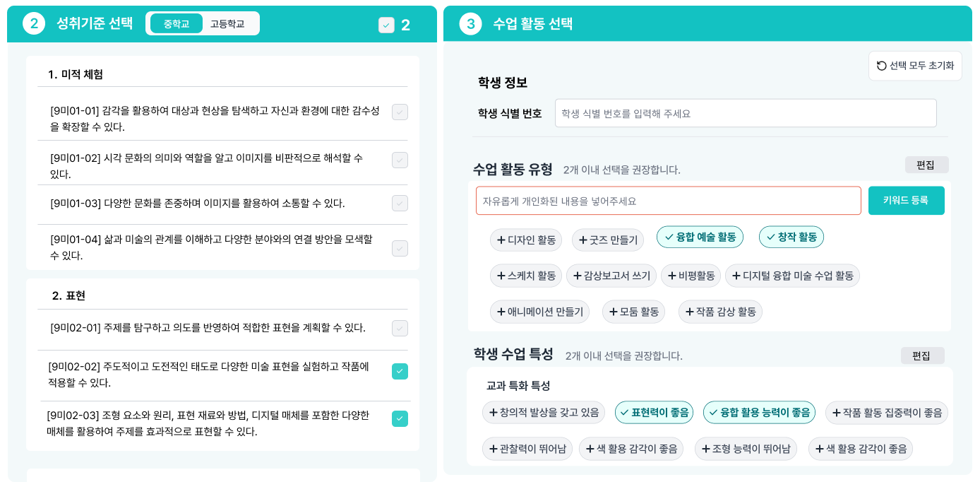Click 편집 button for 수업 활동 유형

(x=926, y=165)
